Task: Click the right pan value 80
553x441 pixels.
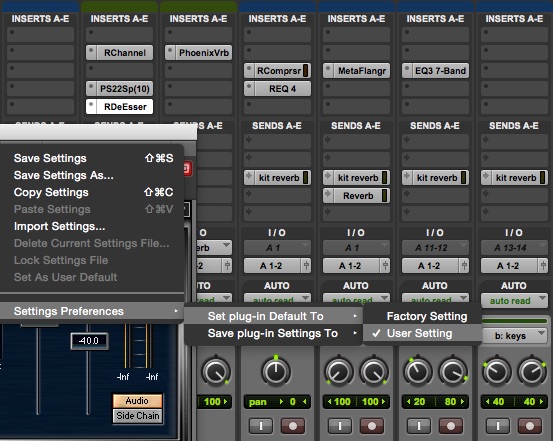Action: pos(451,401)
